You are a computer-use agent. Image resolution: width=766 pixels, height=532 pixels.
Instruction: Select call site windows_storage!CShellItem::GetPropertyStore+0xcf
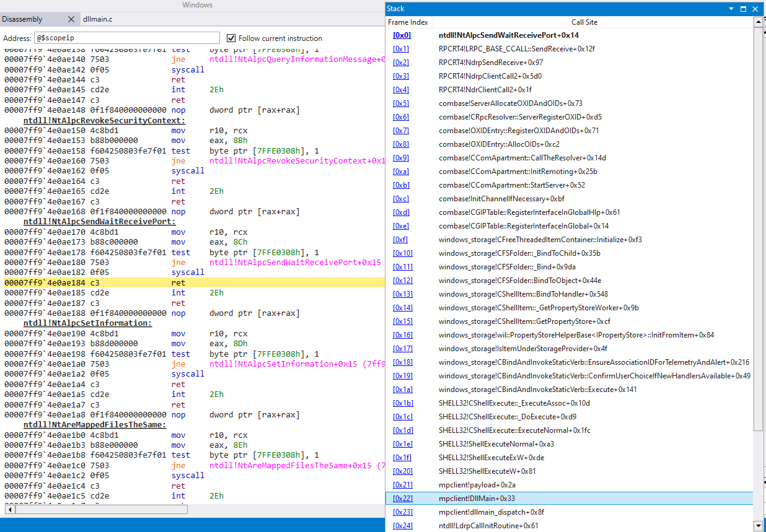point(524,321)
